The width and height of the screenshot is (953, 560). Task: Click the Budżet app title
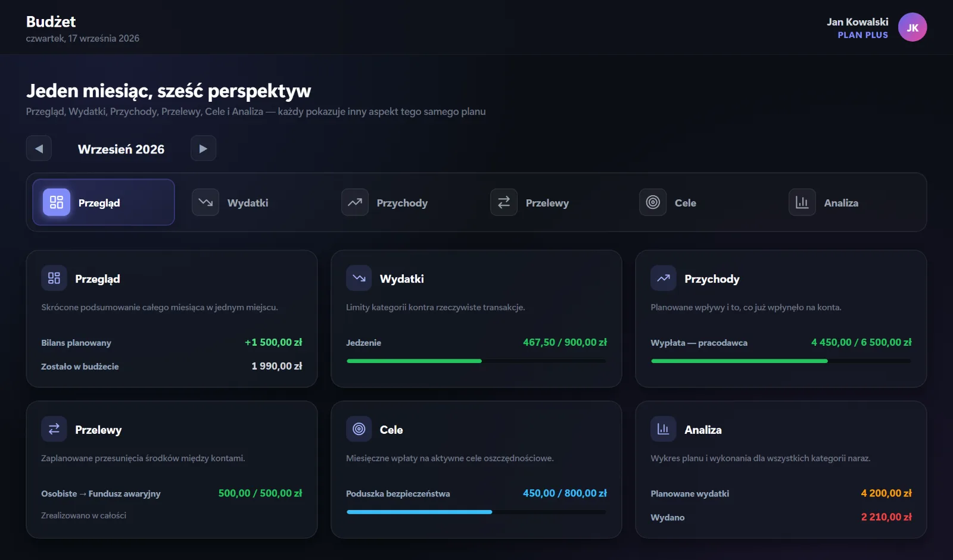pyautogui.click(x=51, y=22)
